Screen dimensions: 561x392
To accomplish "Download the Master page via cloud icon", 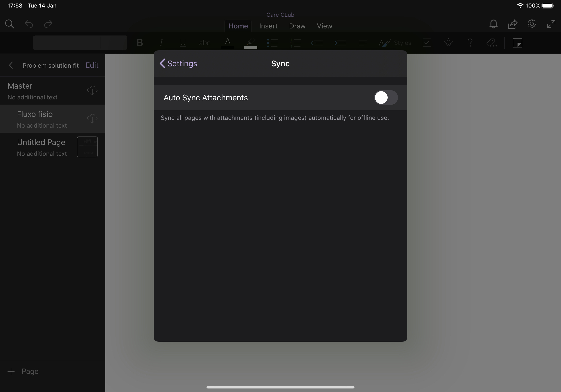I will pyautogui.click(x=92, y=90).
